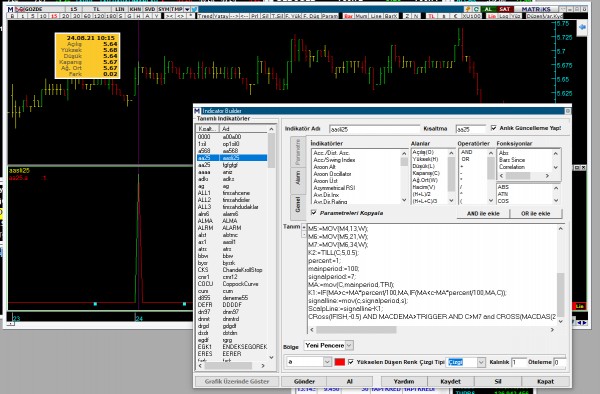The width and height of the screenshot is (600, 394).
Task: Select 'Asymmetrical RSI' in İndikatörler list
Action: [334, 188]
